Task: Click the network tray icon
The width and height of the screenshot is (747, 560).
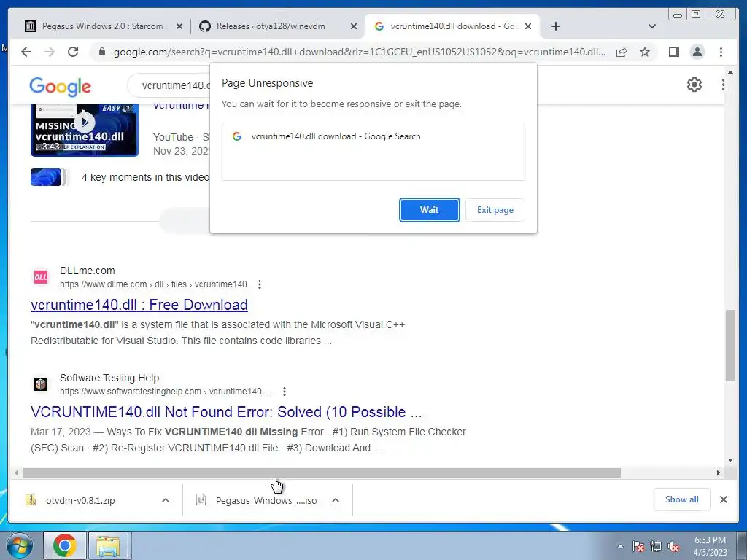Action: click(656, 547)
